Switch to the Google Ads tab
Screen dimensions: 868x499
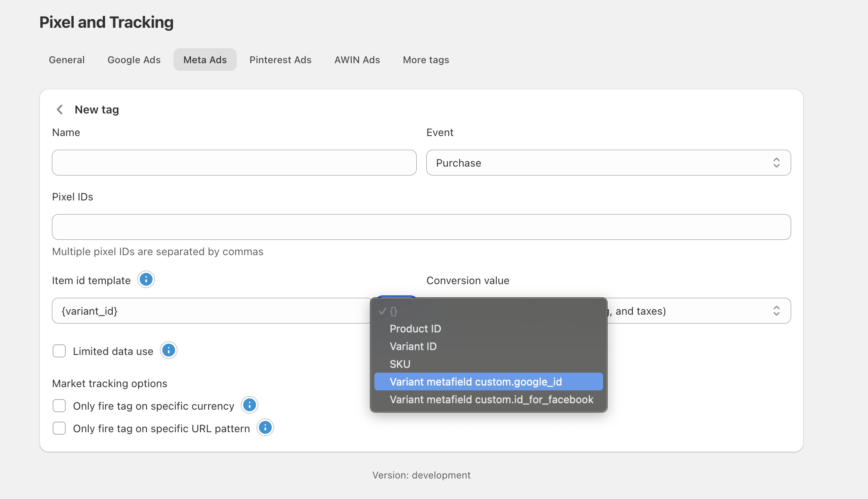(x=134, y=60)
